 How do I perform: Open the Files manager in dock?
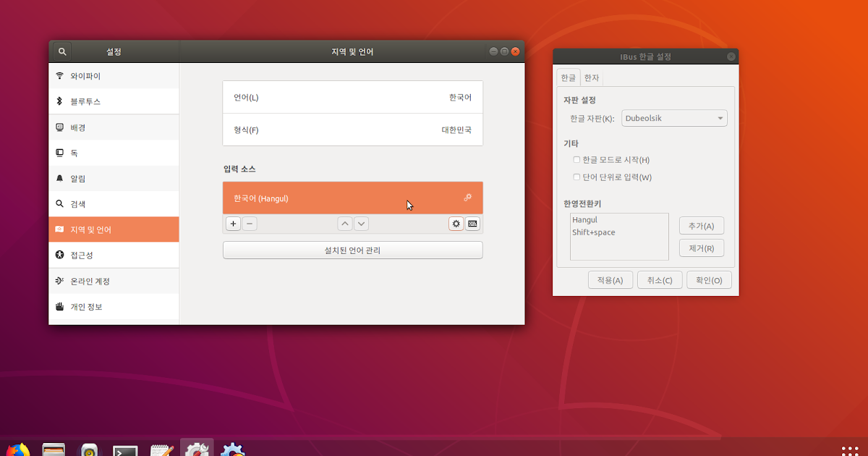click(x=54, y=449)
